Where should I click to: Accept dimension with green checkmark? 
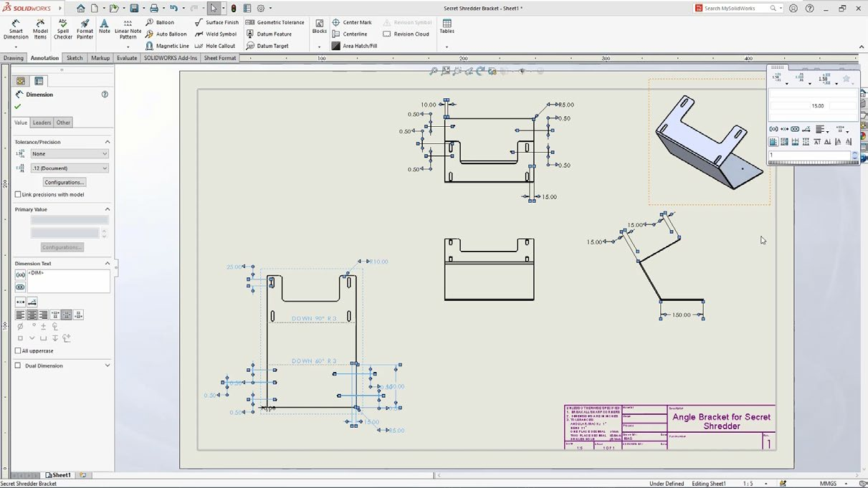18,107
